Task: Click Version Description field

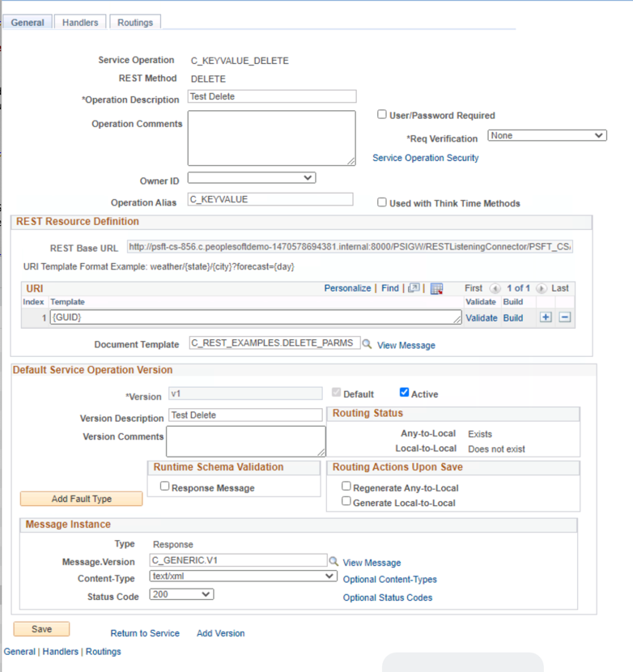Action: pyautogui.click(x=245, y=415)
